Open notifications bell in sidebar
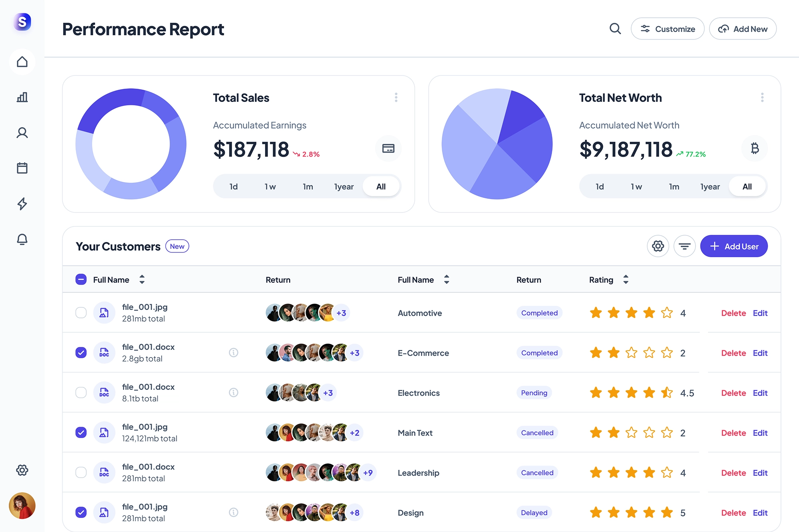The width and height of the screenshot is (799, 532). 22,239
